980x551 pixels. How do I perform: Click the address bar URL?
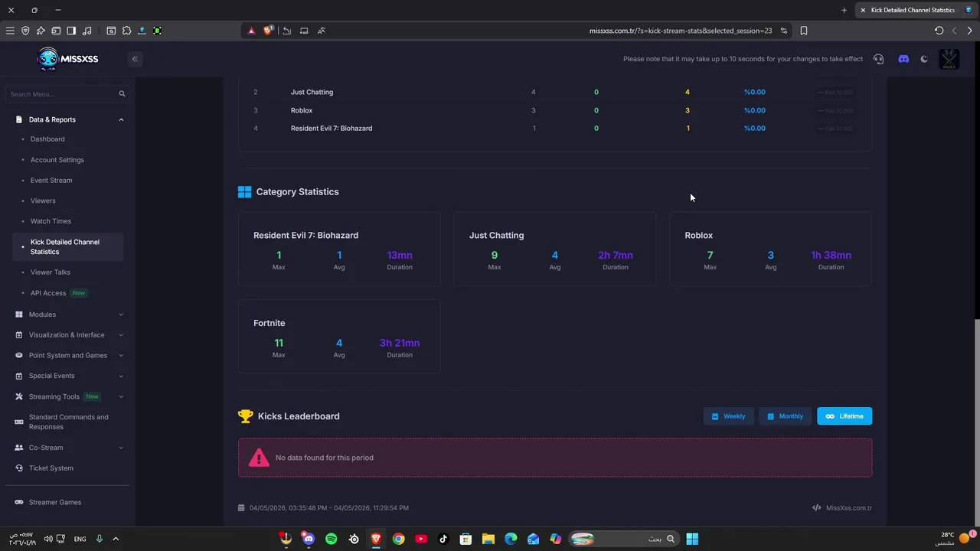680,31
